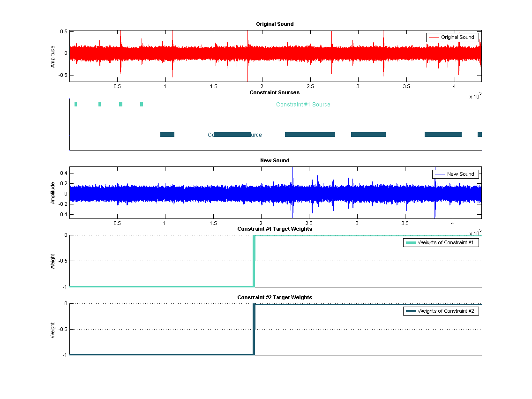Click the fourth Constraint #2 source bar
This screenshot has height=399, width=532.
point(368,135)
